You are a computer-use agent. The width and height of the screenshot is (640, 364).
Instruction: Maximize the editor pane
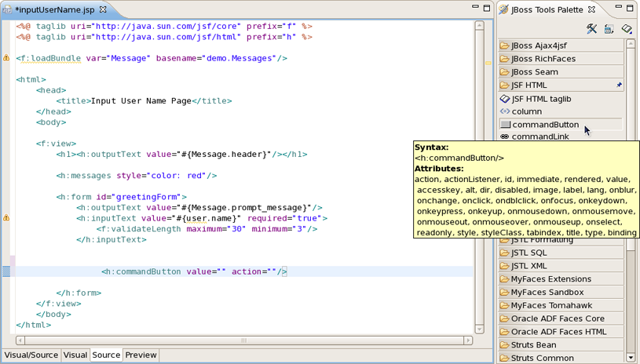[487, 8]
